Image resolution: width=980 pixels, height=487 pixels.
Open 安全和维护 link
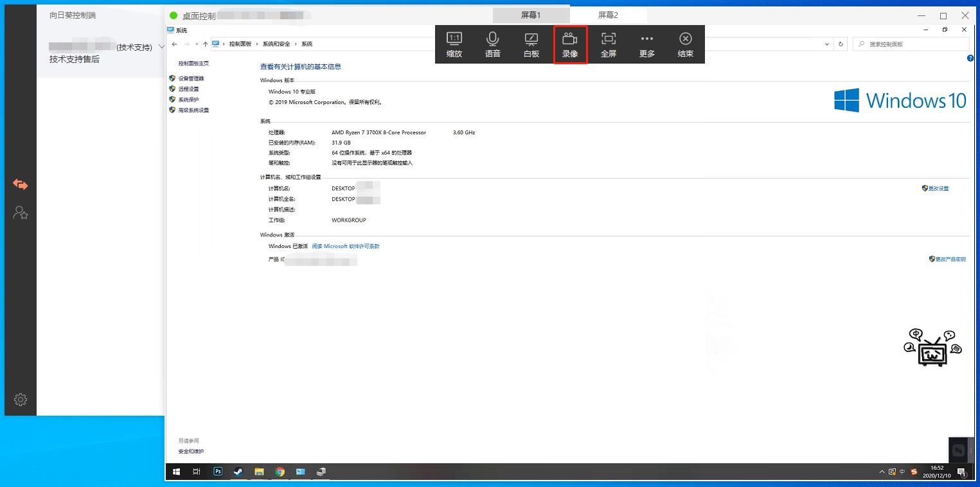pos(191,451)
